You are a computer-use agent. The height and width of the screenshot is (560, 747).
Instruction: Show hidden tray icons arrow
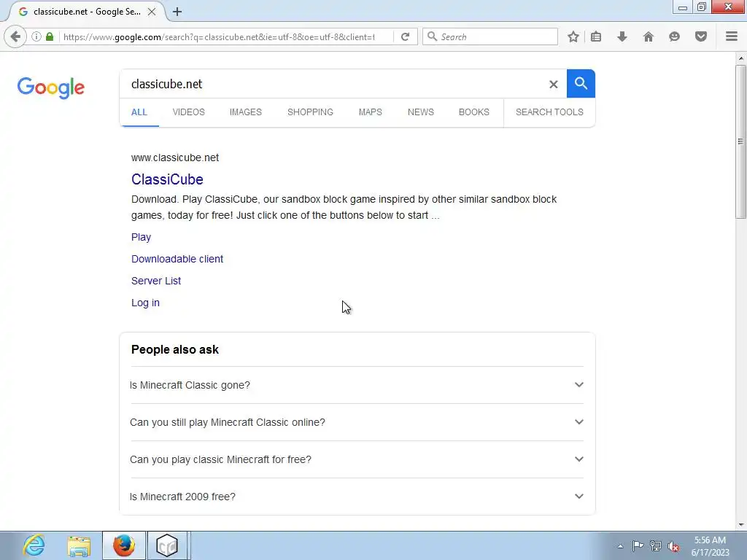(x=620, y=546)
